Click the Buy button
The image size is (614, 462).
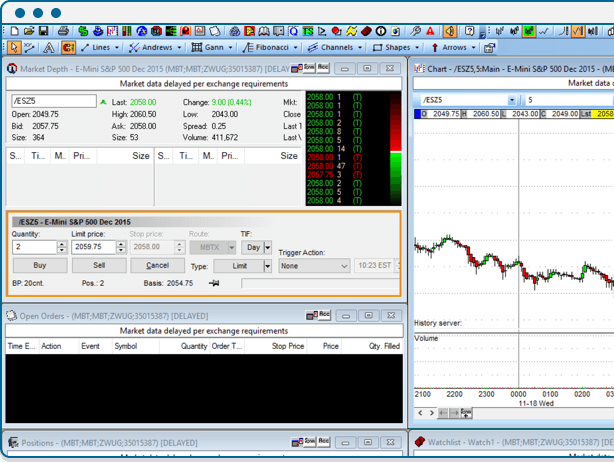pyautogui.click(x=40, y=265)
